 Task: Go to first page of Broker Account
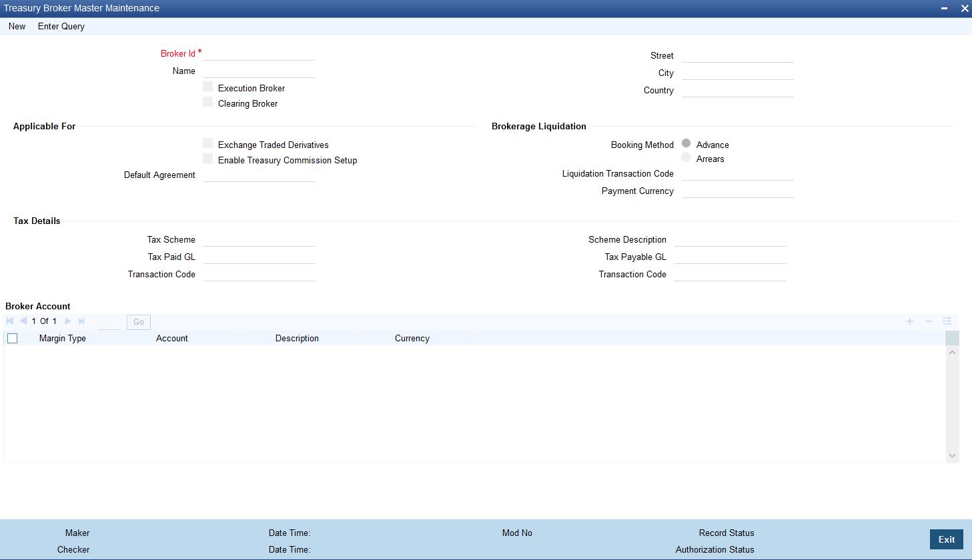pyautogui.click(x=10, y=321)
